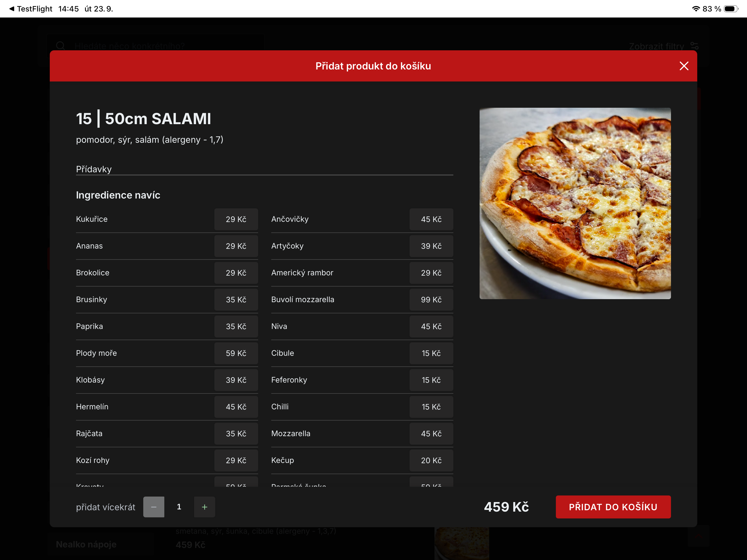This screenshot has width=747, height=560.
Task: Add Buvolí mozzarella for 99 Kč
Action: 431,300
